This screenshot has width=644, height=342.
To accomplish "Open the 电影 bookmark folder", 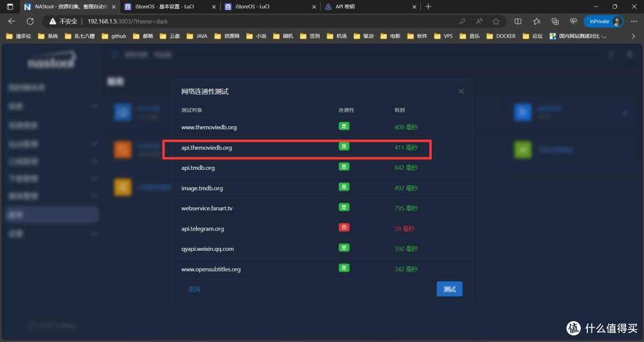I will (x=390, y=36).
